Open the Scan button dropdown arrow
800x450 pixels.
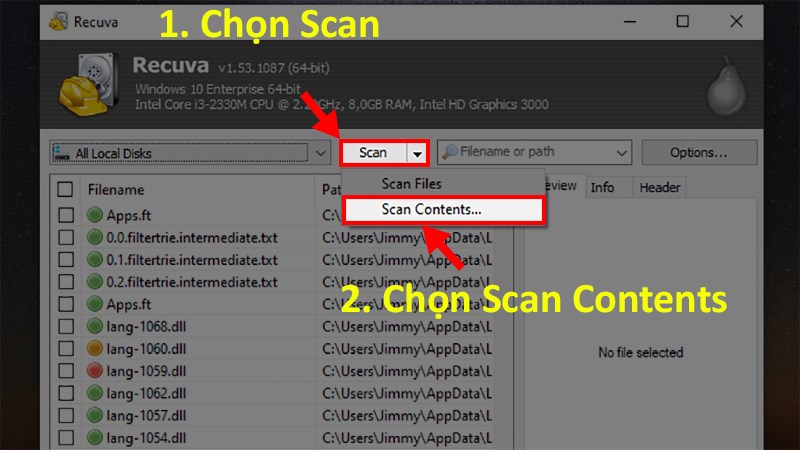[417, 154]
